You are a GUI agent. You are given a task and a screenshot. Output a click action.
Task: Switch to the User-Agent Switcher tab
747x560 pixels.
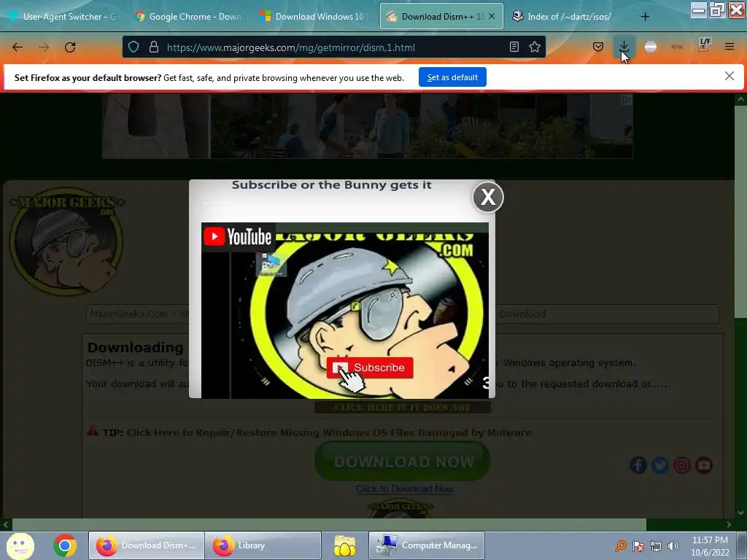(63, 17)
